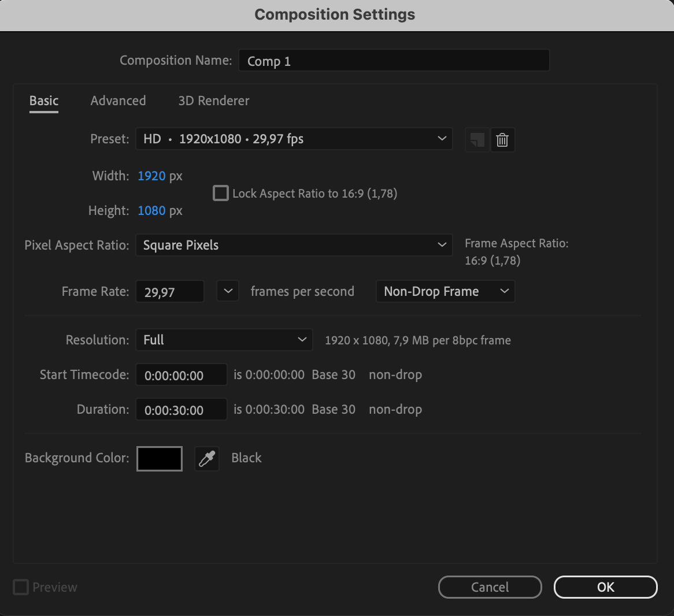Select the Basic tab
This screenshot has width=674, height=616.
(x=44, y=101)
